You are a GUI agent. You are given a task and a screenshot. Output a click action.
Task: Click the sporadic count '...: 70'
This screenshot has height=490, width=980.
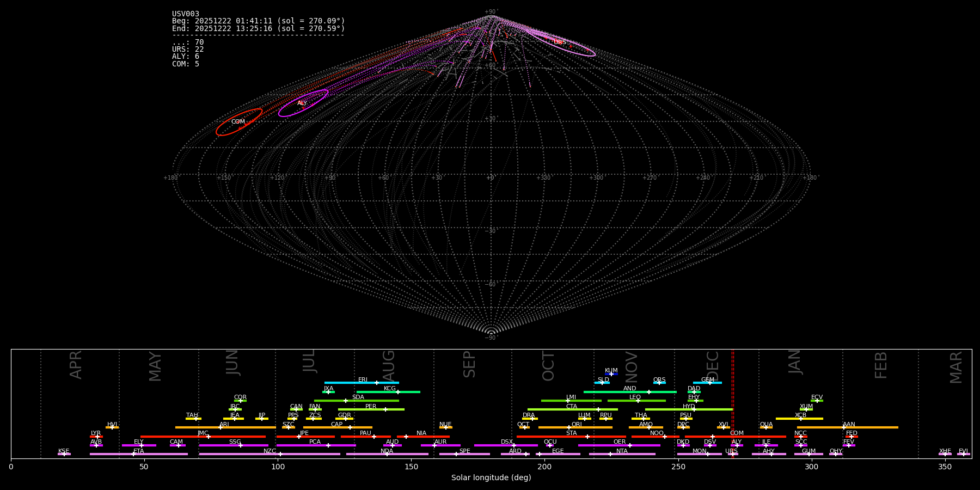point(188,42)
